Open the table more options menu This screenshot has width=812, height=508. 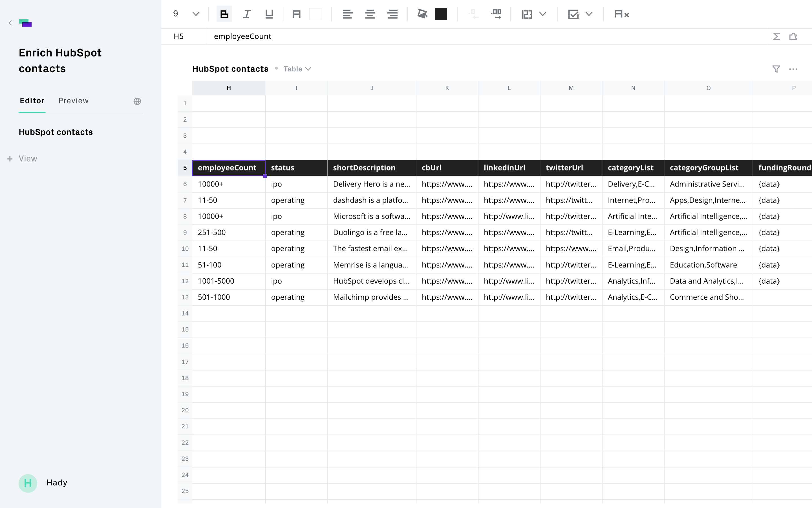793,69
